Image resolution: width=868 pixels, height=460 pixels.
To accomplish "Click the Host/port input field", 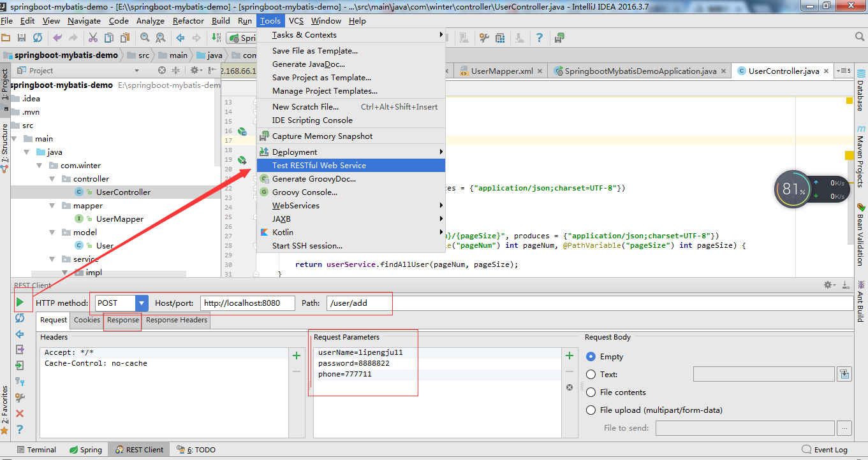I will 247,303.
